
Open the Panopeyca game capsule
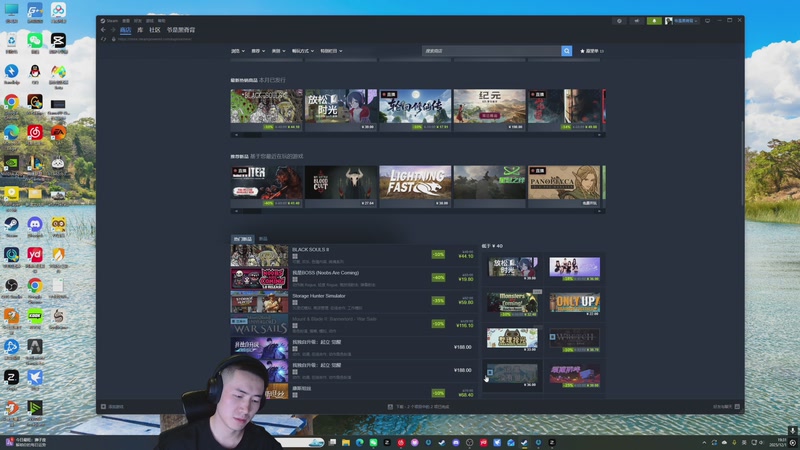[x=564, y=186]
